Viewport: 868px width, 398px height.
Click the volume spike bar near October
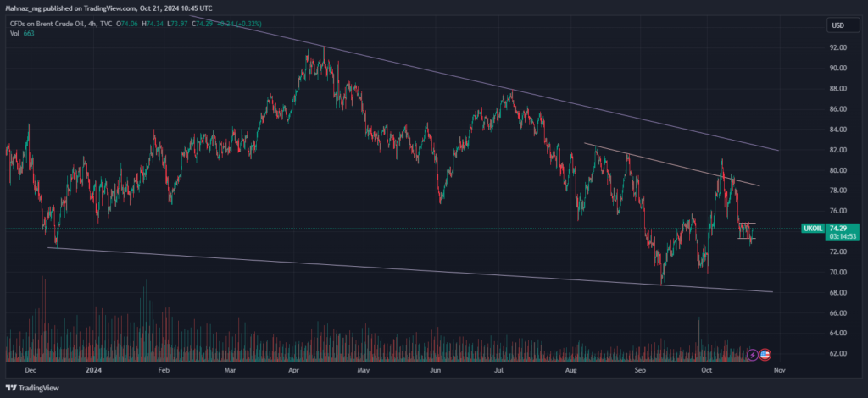click(698, 339)
